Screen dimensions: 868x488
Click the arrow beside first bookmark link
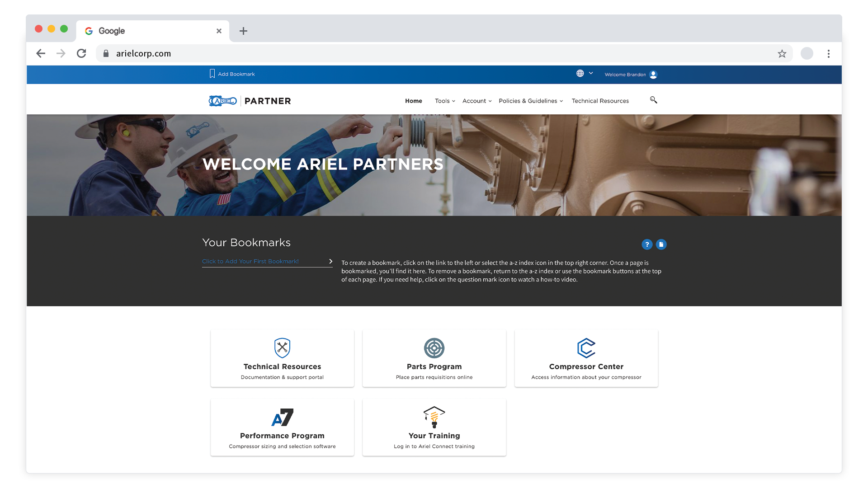tap(331, 261)
